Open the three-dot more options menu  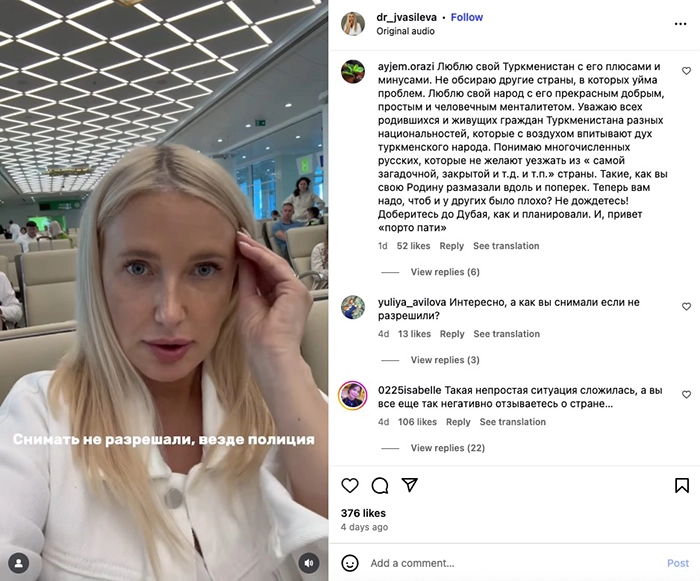[680, 24]
